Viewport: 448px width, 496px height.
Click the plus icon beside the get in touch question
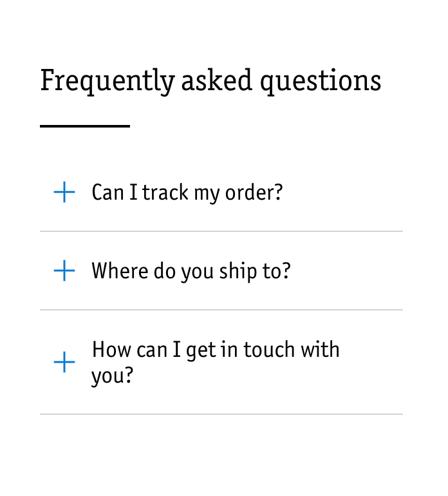tap(64, 362)
